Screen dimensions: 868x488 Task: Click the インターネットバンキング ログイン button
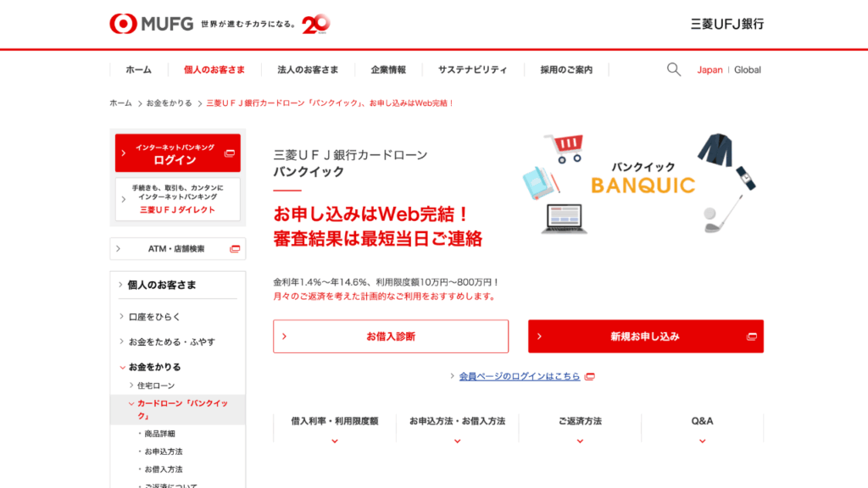[178, 152]
